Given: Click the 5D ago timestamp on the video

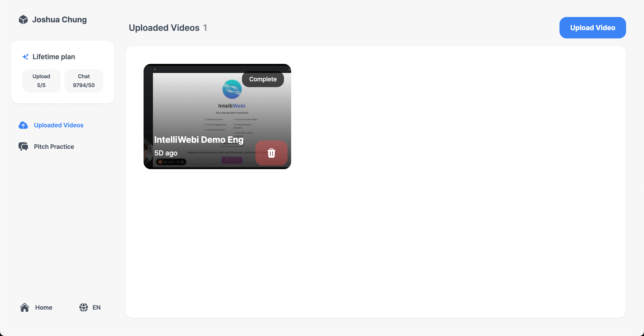Looking at the screenshot, I should (x=166, y=153).
